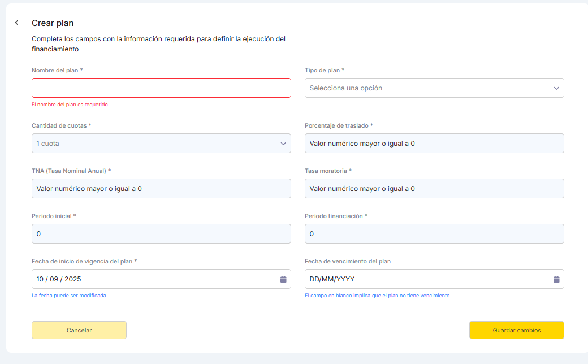Viewport: 588px width, 364px height.
Task: Click the chevron in Cantidad de cuotas
Action: click(x=283, y=144)
